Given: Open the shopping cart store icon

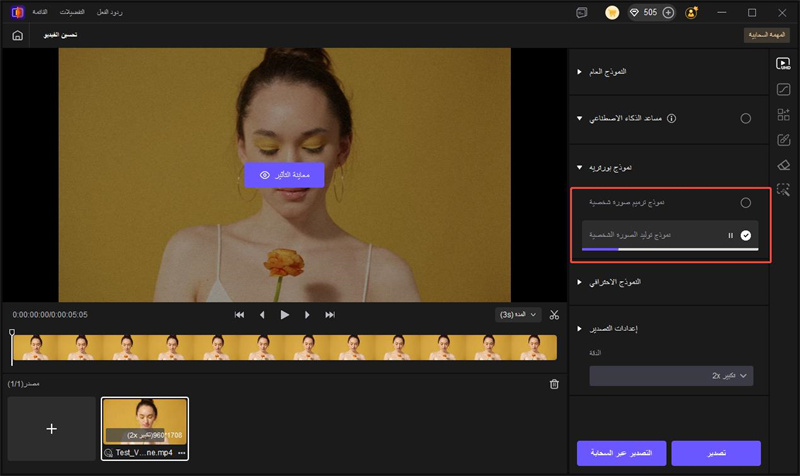Looking at the screenshot, I should [612, 12].
